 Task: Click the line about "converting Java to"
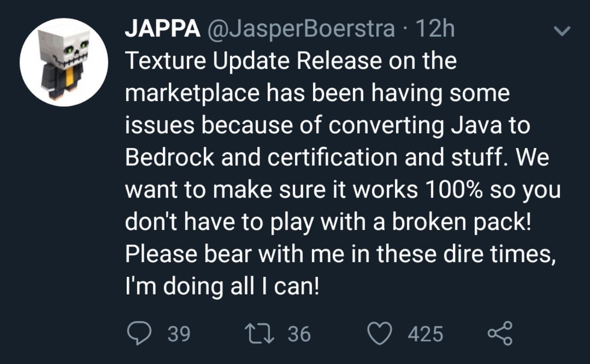coord(328,126)
